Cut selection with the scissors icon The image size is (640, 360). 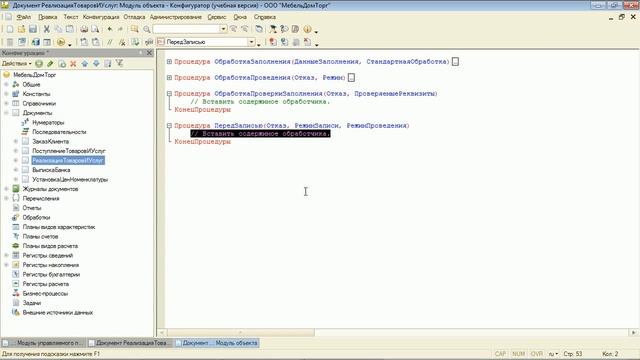(47, 29)
